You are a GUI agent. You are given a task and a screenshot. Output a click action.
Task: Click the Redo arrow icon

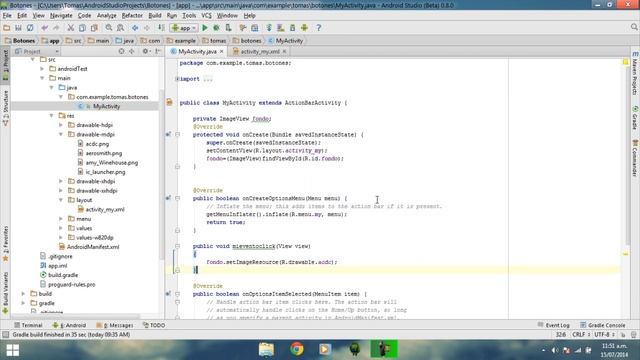click(56, 28)
